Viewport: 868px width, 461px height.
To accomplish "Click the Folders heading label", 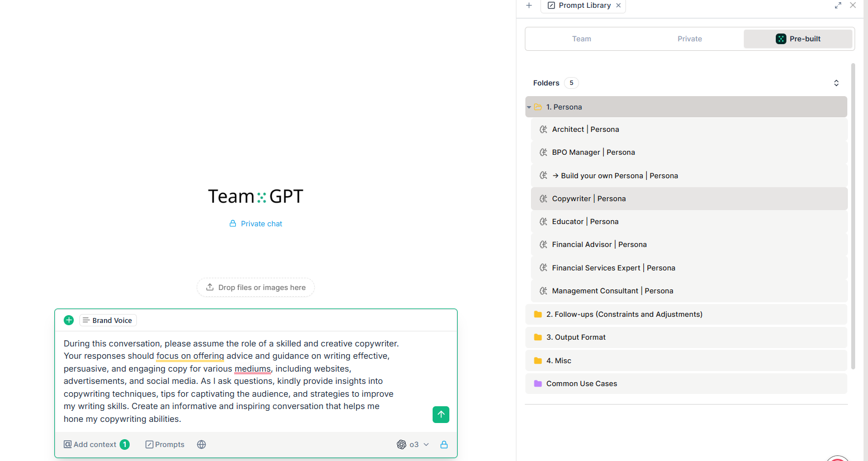I will 546,83.
